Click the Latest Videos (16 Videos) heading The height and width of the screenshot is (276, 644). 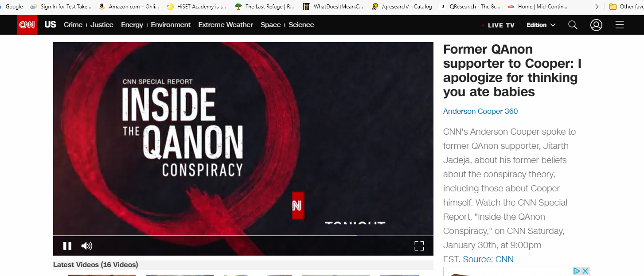pyautogui.click(x=96, y=265)
